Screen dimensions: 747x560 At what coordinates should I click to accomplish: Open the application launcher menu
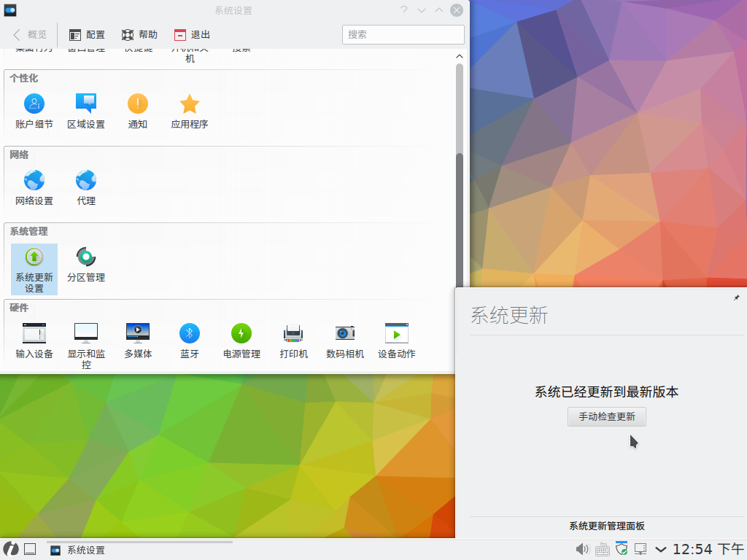[x=10, y=549]
